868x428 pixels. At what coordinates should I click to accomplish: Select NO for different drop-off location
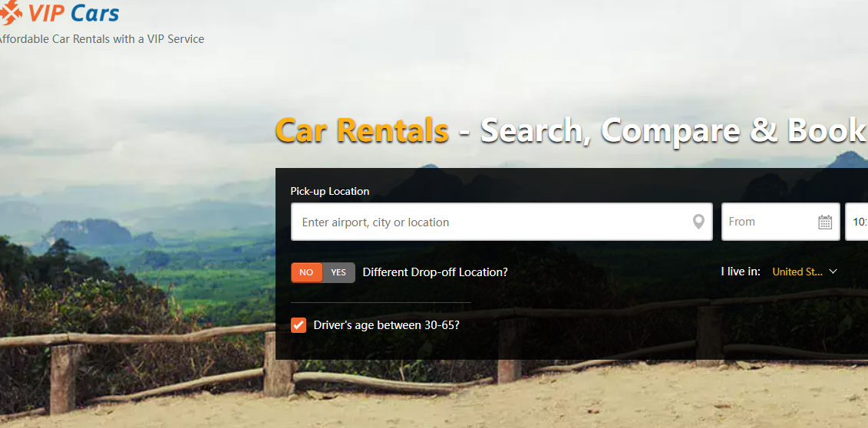[x=307, y=272]
